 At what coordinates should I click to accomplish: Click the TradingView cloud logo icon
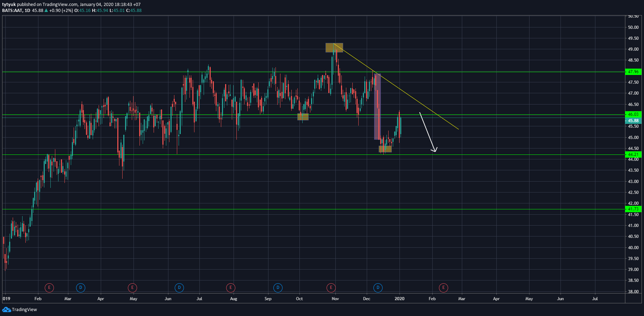(x=6, y=310)
